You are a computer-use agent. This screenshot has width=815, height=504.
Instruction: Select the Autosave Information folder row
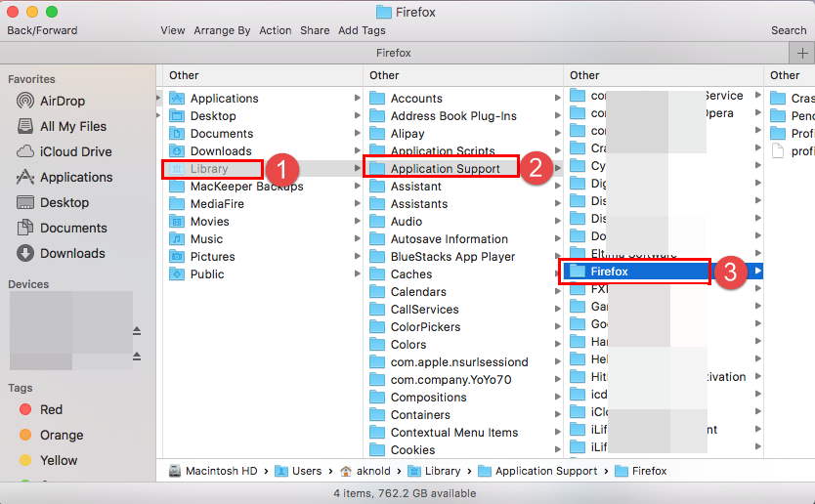point(462,239)
